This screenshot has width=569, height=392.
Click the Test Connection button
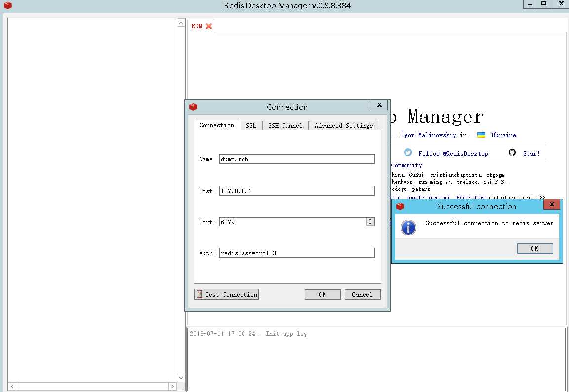[x=226, y=294]
